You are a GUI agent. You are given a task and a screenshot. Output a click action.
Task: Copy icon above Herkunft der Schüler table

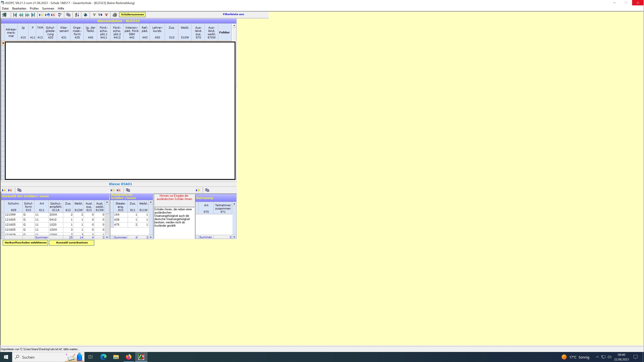19,190
